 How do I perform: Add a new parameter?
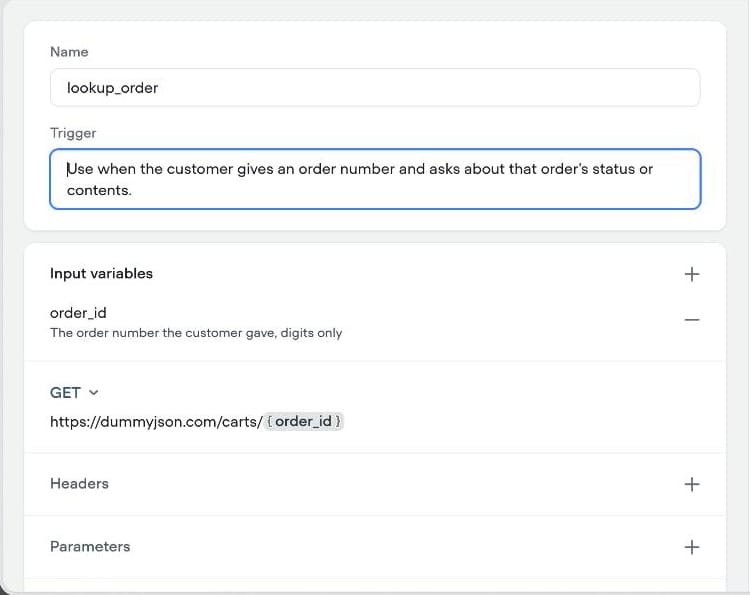pyautogui.click(x=692, y=547)
